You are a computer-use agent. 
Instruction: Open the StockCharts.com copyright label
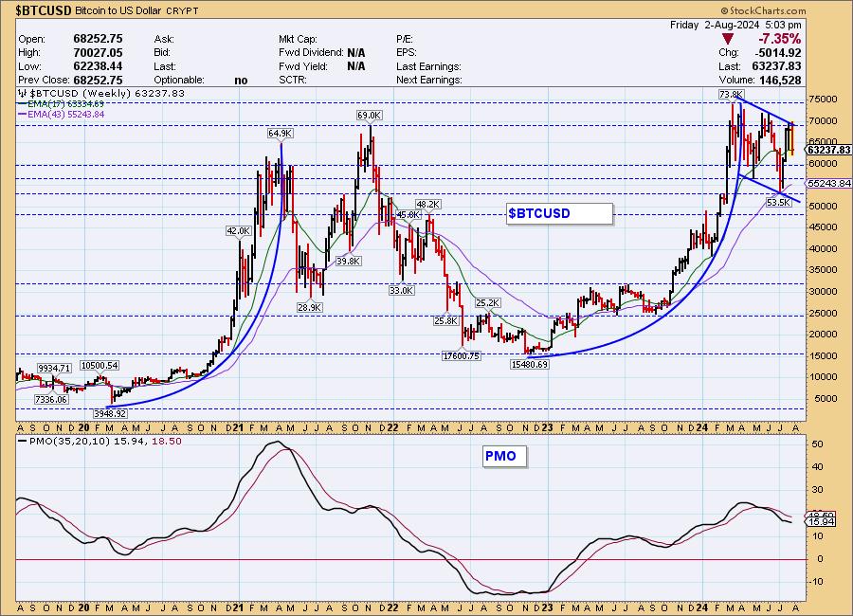[763, 10]
